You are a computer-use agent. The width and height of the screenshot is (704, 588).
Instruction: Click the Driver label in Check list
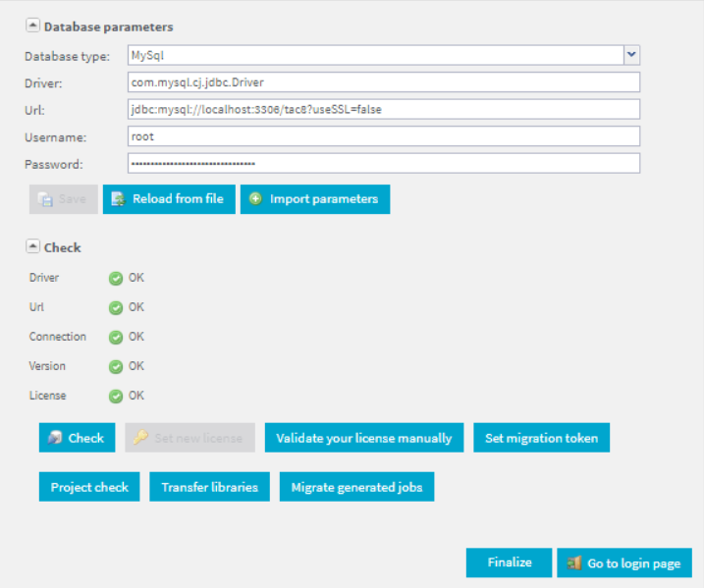pos(44,278)
